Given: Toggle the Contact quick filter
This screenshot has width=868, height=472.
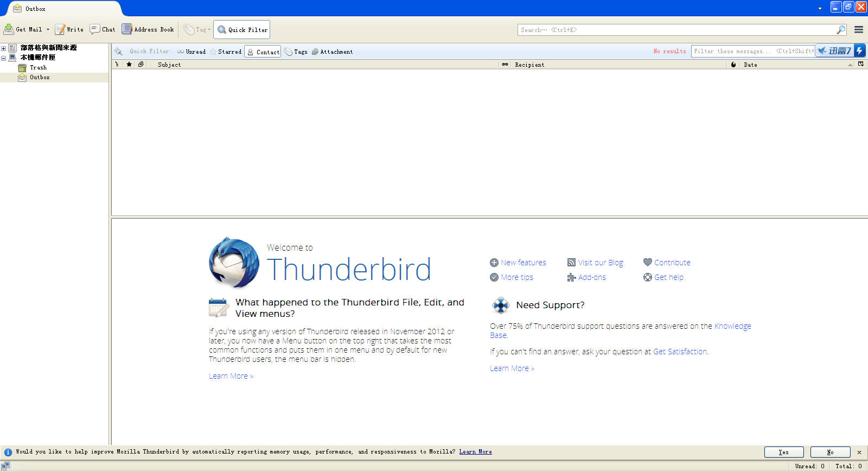Looking at the screenshot, I should tap(263, 52).
